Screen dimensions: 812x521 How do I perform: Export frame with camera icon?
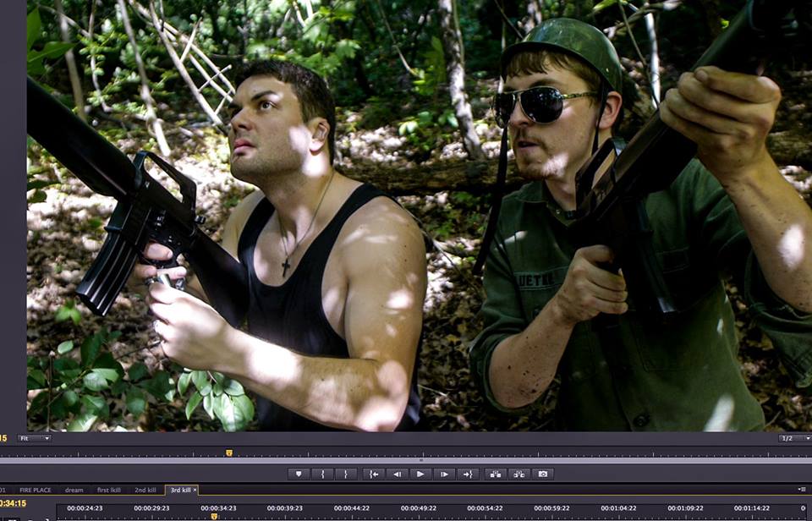click(543, 474)
